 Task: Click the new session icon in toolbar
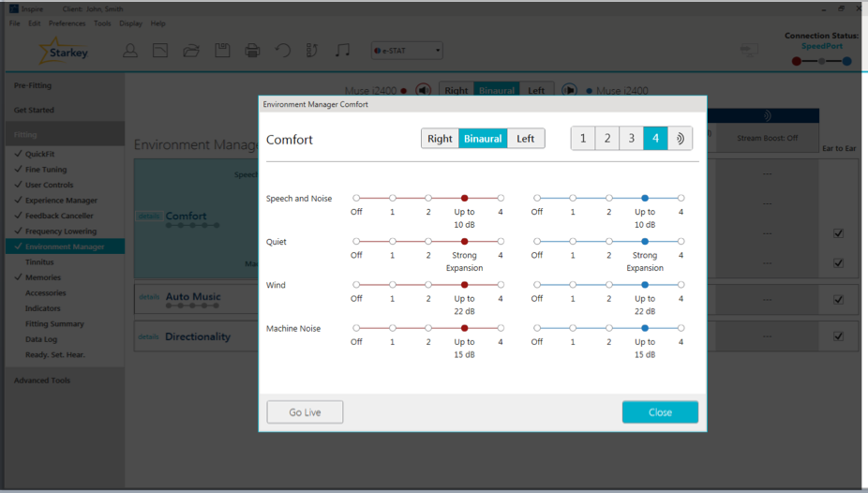tap(160, 51)
